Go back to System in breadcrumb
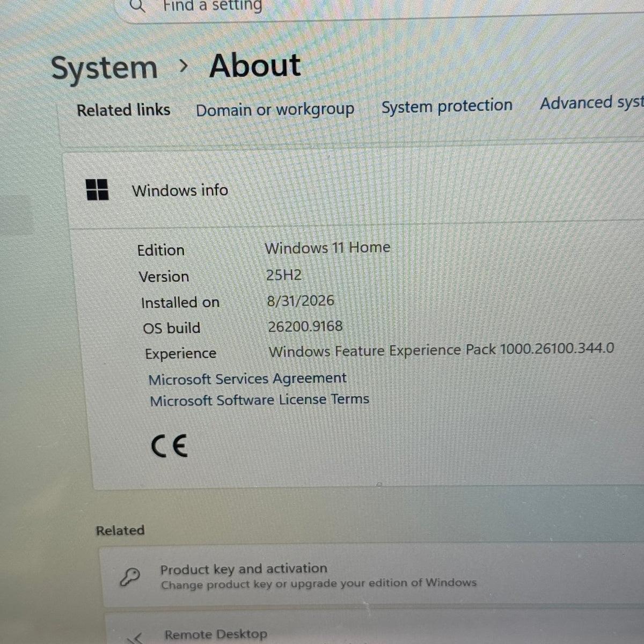The width and height of the screenshot is (644, 644). [x=104, y=69]
